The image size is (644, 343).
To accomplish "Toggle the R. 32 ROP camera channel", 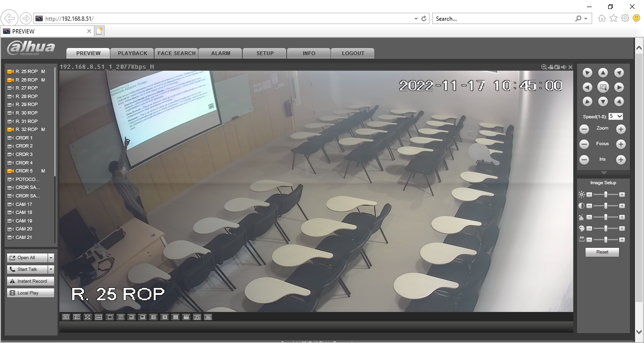I will point(26,129).
